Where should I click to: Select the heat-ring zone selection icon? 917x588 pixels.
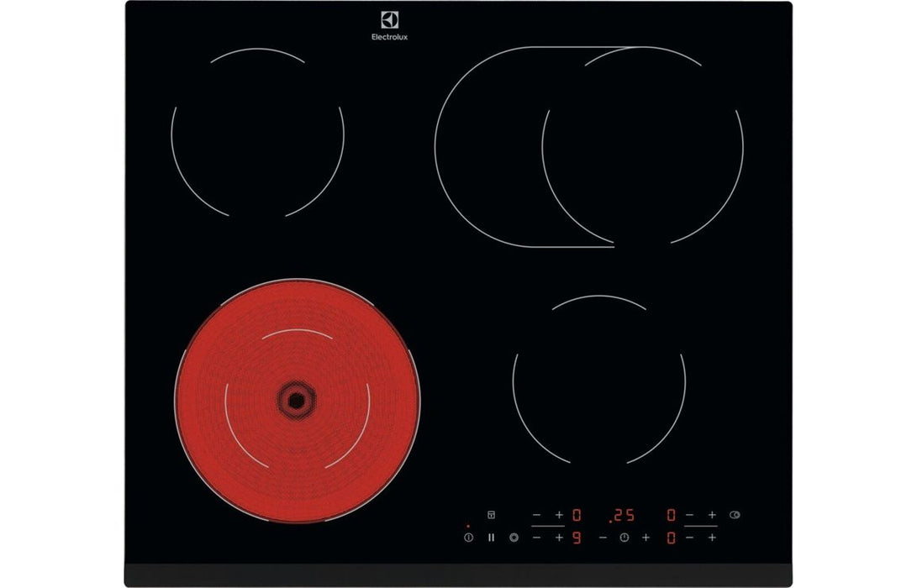[513, 538]
